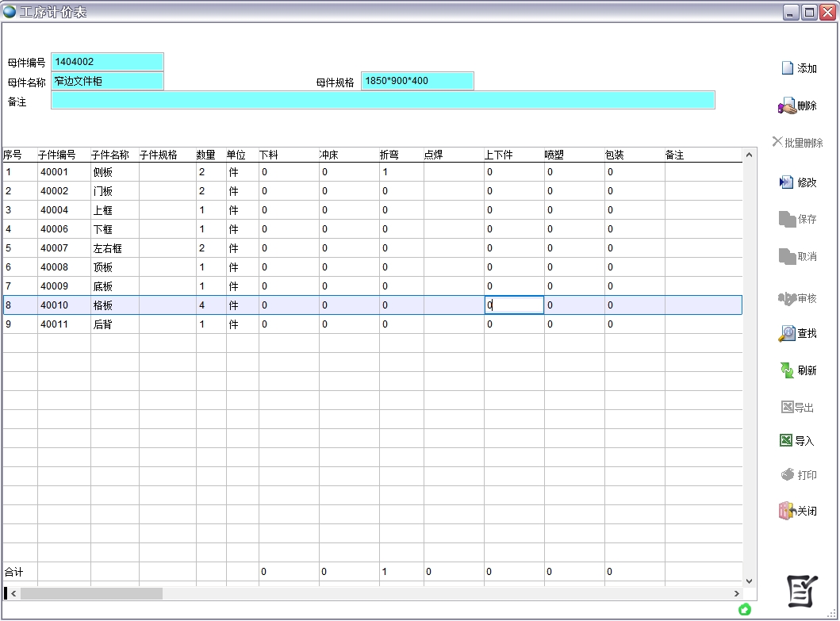
Task: Select the 折弯 column header
Action: click(x=389, y=155)
